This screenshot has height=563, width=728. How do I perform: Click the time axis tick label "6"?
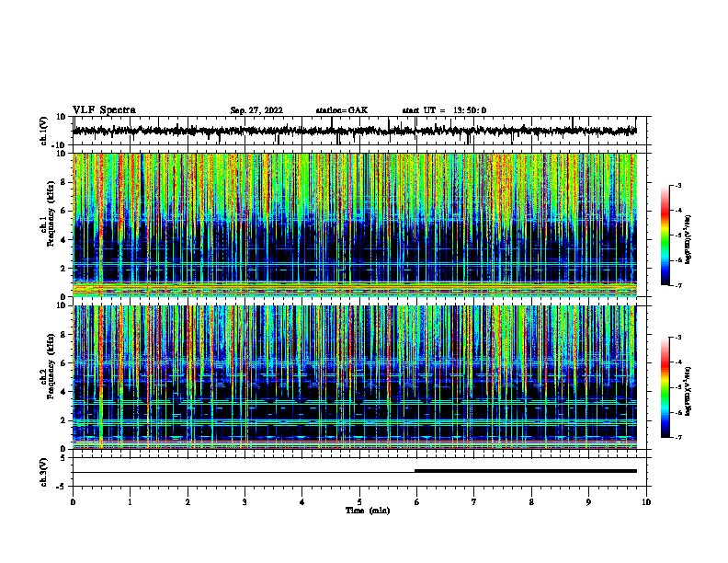pyautogui.click(x=416, y=502)
